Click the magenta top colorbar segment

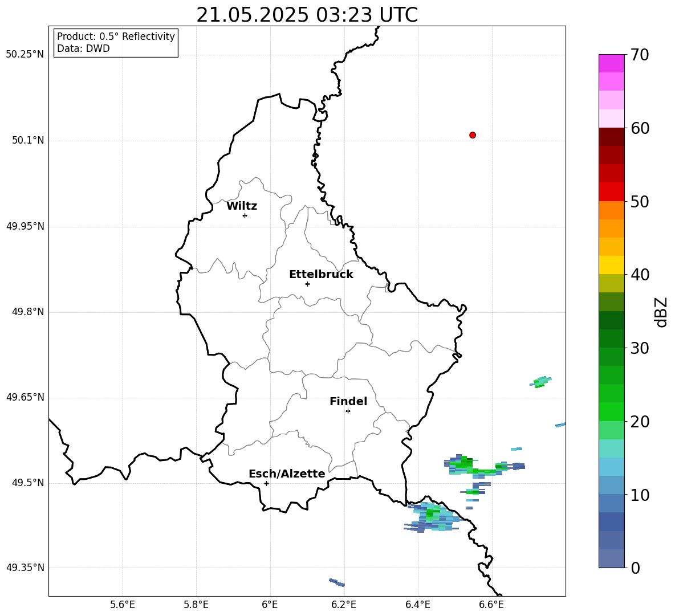tap(612, 64)
